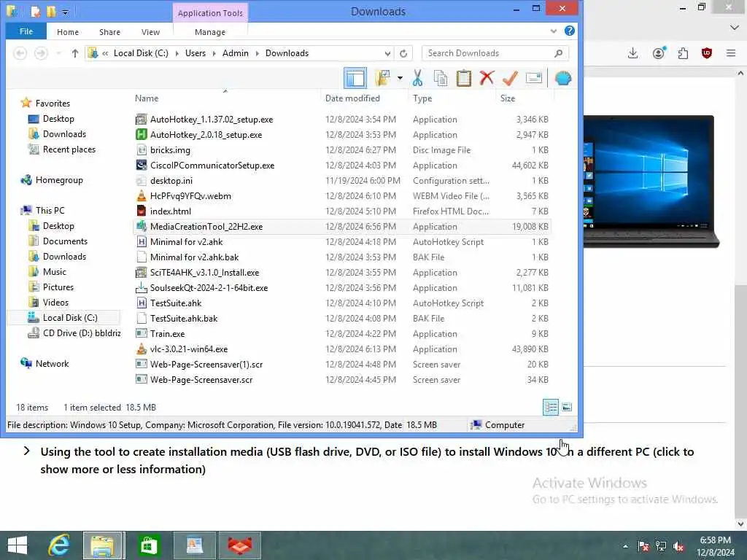Select HcPFvq9YFQv.webm VLC cone icon
747x560 pixels.
(141, 195)
